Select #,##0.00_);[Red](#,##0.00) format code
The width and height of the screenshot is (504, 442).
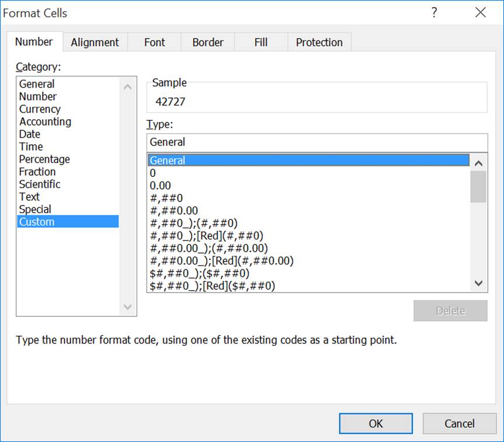click(x=308, y=260)
